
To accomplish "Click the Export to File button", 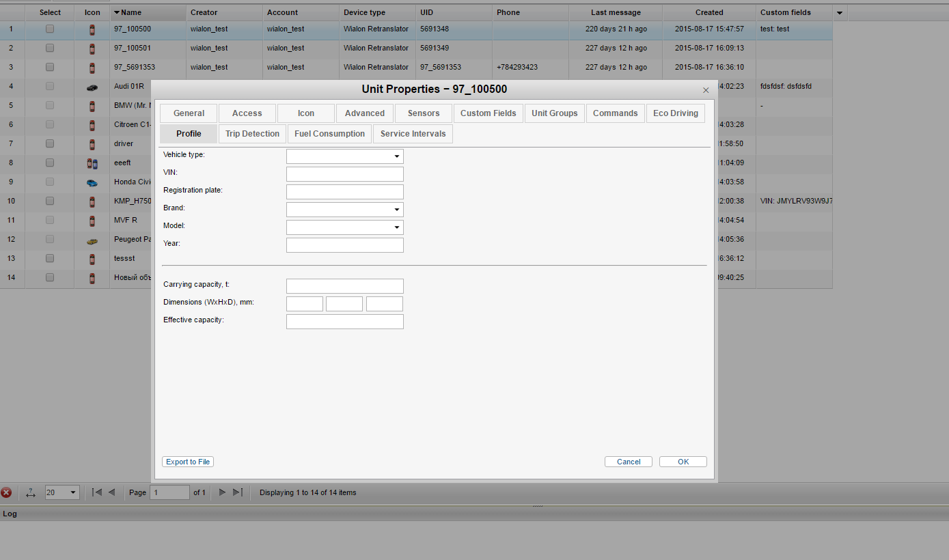I will click(x=188, y=462).
